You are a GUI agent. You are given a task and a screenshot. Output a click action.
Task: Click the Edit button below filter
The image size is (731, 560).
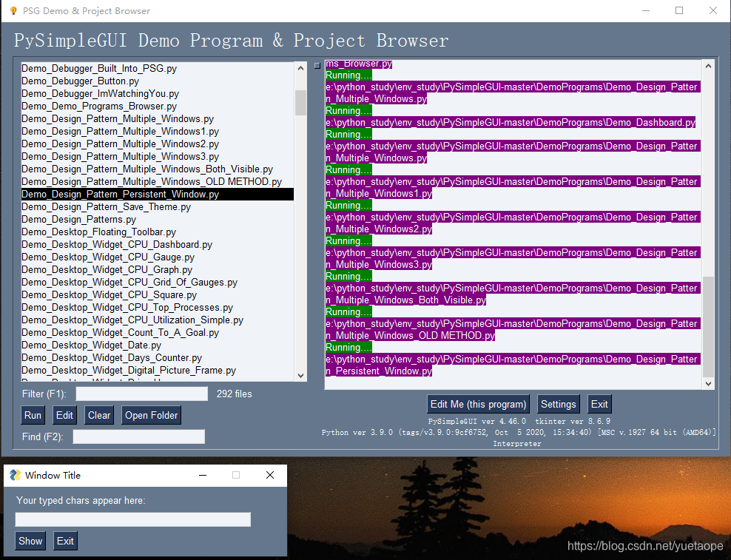[64, 415]
